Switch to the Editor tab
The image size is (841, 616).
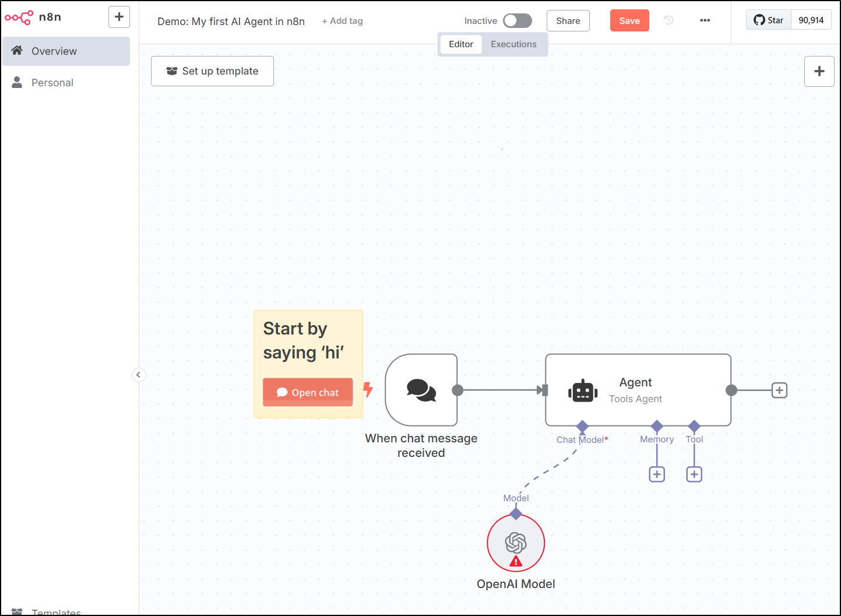point(461,44)
